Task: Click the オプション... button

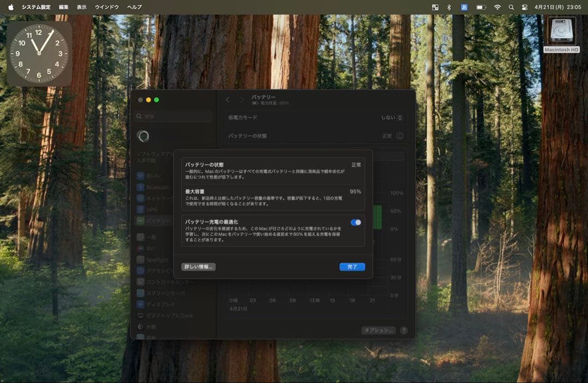Action: click(378, 330)
